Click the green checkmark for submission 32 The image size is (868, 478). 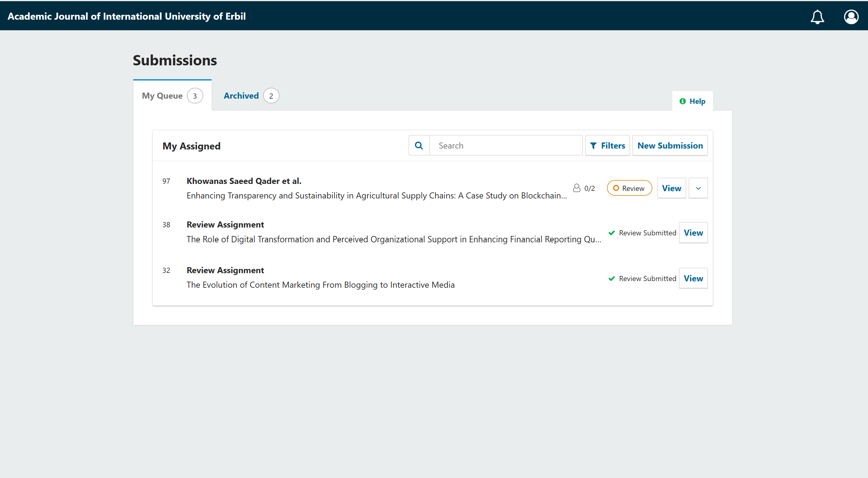coord(612,278)
